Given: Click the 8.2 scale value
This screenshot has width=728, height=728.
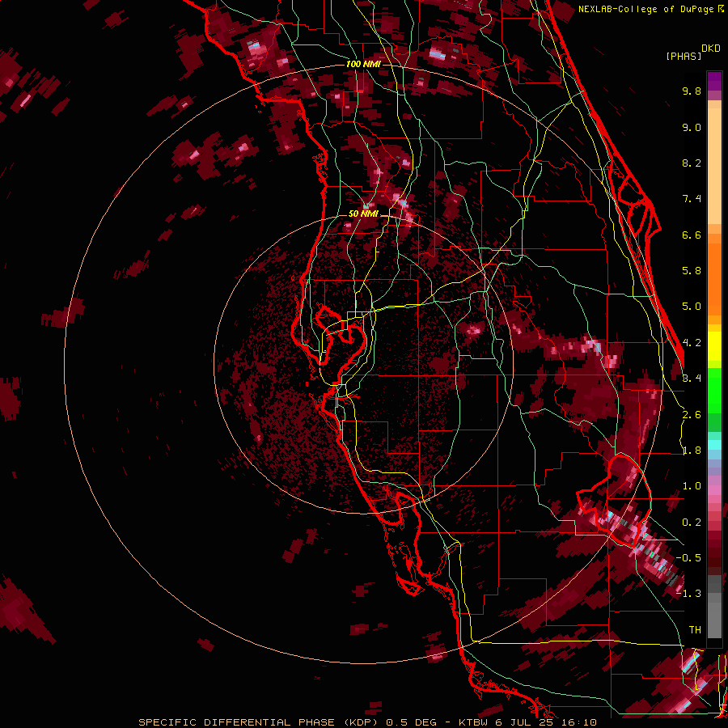Looking at the screenshot, I should tap(692, 163).
